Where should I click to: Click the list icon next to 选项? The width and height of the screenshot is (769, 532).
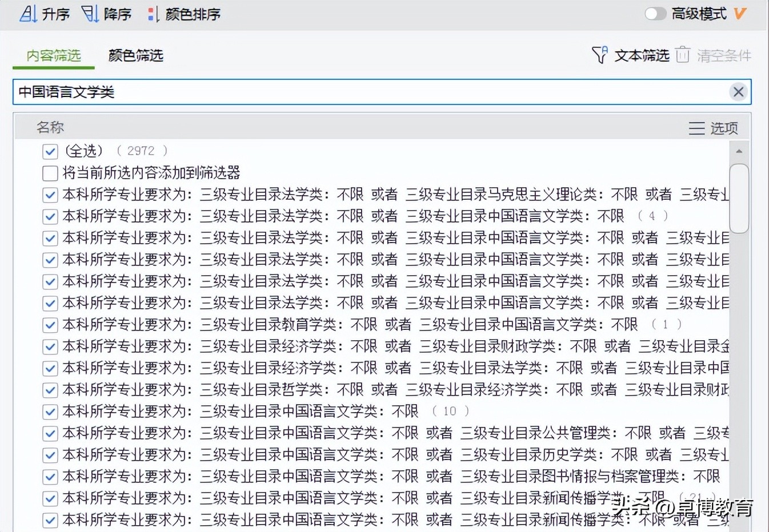pos(696,128)
